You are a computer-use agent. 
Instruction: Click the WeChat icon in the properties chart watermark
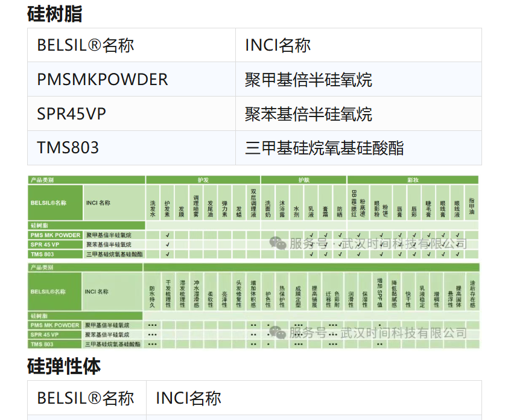[278, 332]
